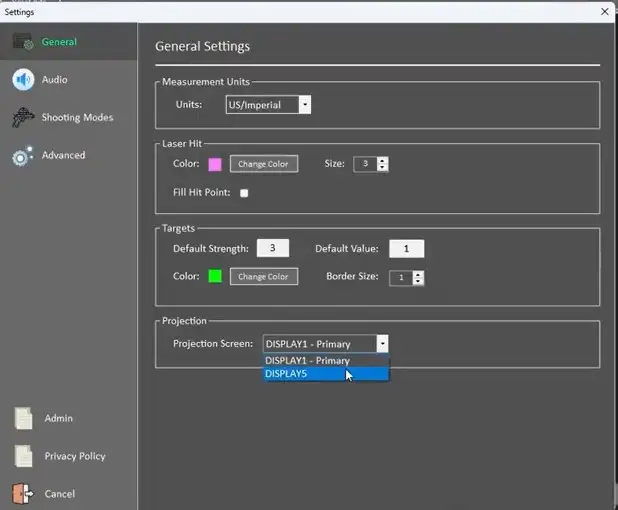Click the Cancel exit door icon
This screenshot has height=510, width=618.
tap(23, 494)
